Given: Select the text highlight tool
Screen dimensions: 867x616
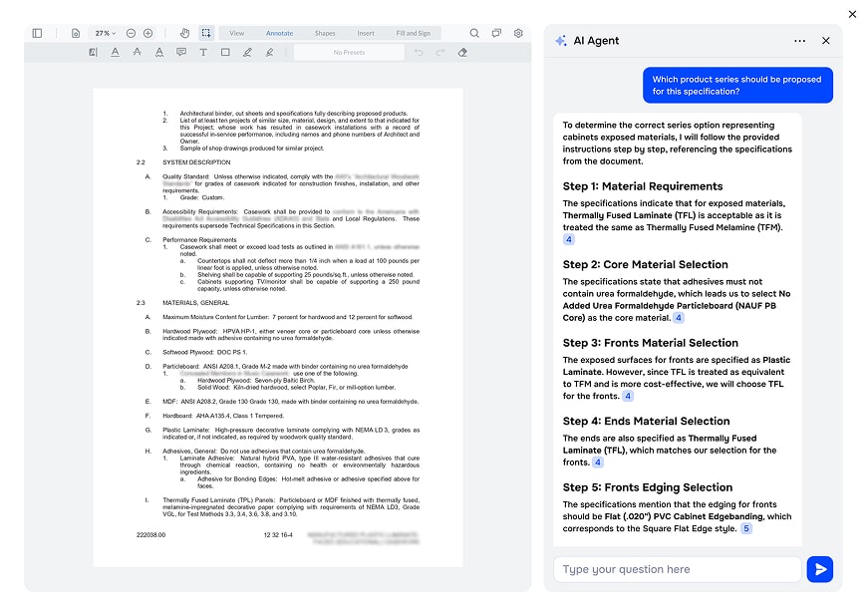Looking at the screenshot, I should [93, 53].
